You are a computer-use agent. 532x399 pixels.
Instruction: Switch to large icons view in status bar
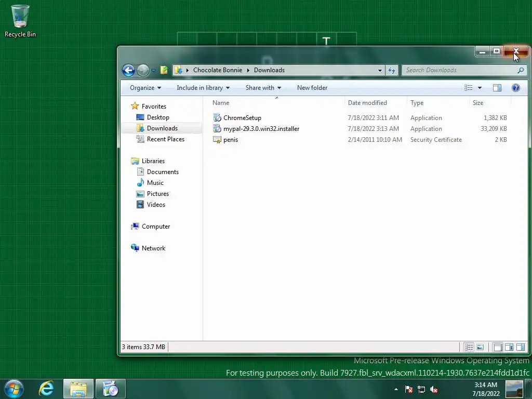pos(480,347)
